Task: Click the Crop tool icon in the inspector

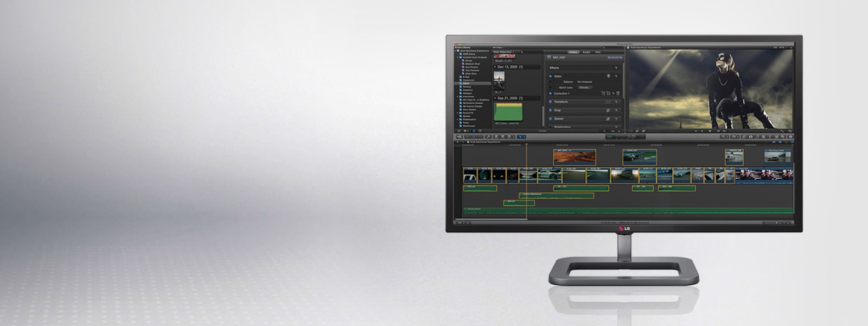Action: [608, 110]
